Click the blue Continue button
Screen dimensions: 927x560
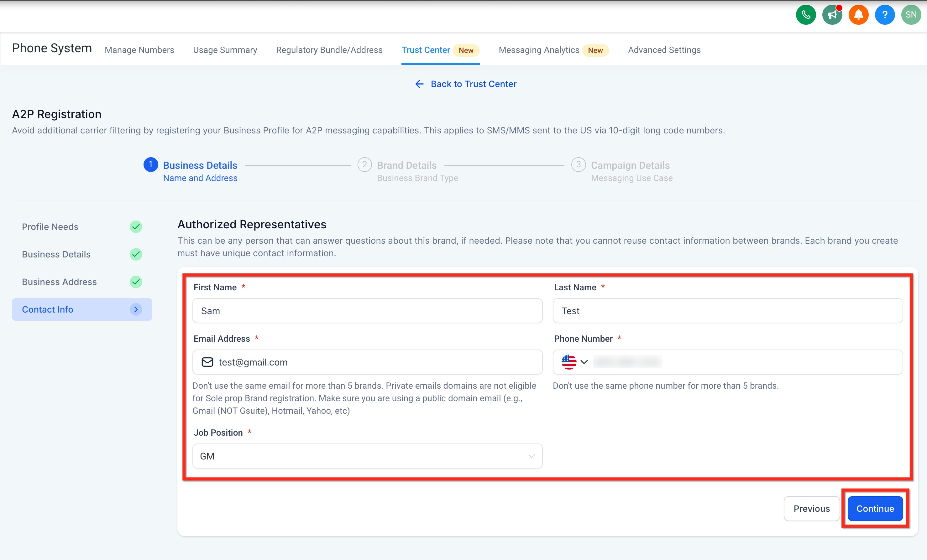[x=875, y=508]
